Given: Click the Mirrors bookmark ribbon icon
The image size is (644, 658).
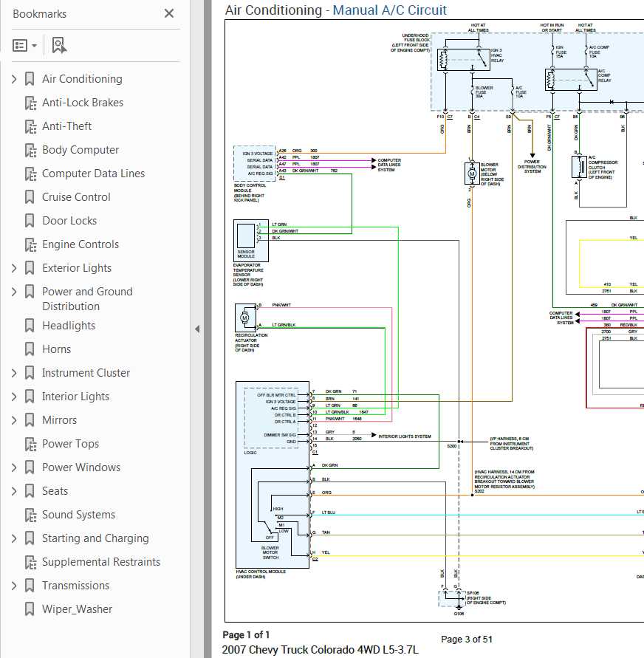Looking at the screenshot, I should [30, 420].
